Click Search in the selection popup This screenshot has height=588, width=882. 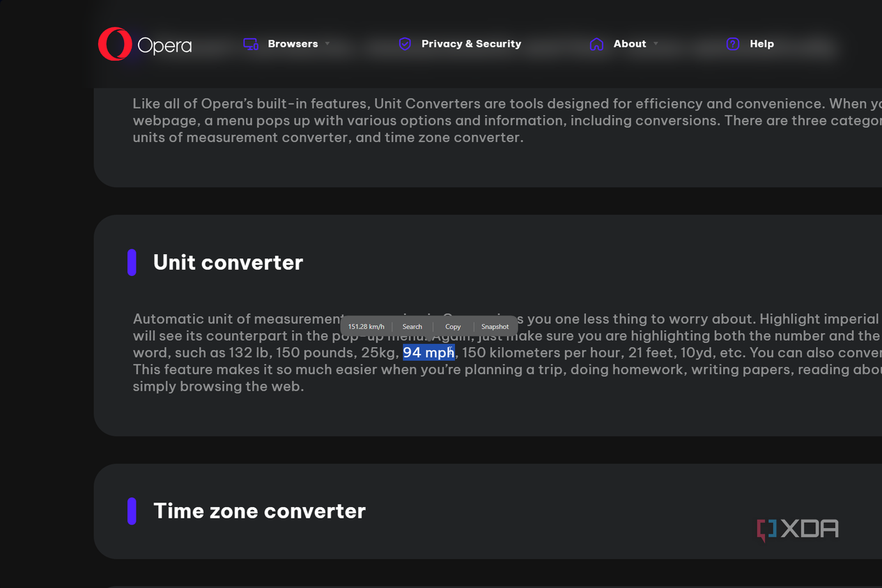(412, 327)
